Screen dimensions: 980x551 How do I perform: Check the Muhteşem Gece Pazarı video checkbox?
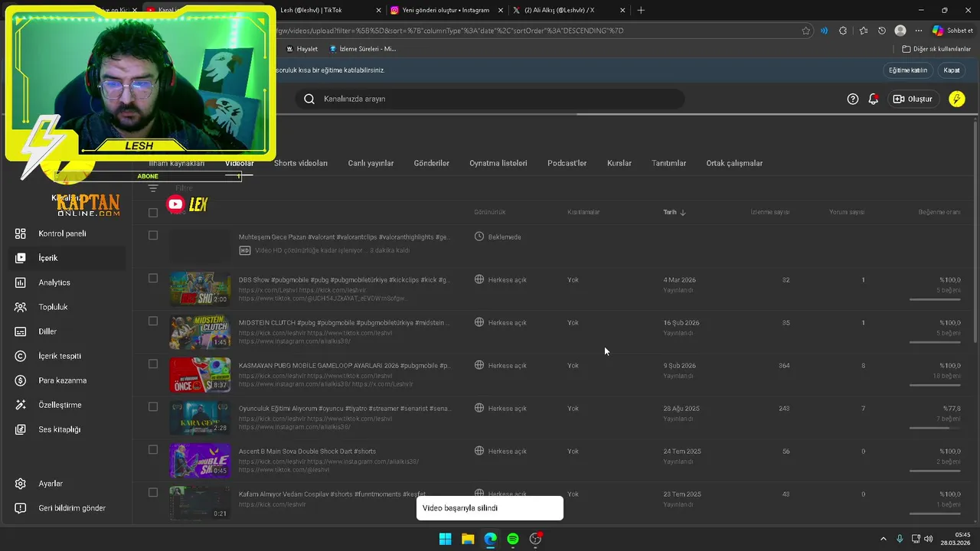tap(153, 235)
